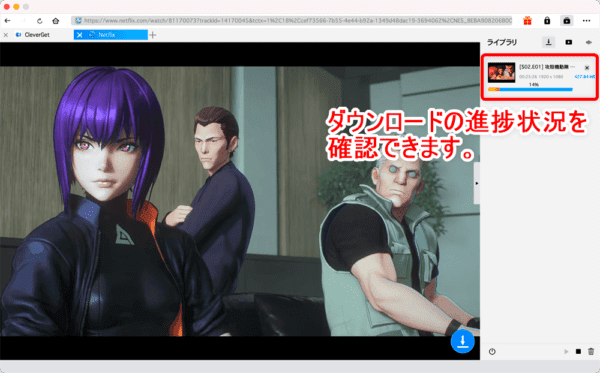The height and width of the screenshot is (373, 600).
Task: Show downloading list in library panel
Action: 548,42
